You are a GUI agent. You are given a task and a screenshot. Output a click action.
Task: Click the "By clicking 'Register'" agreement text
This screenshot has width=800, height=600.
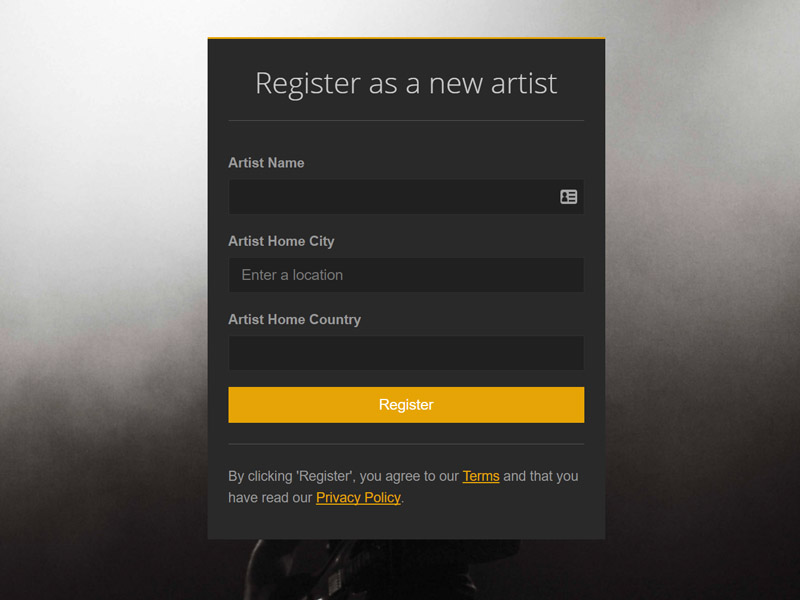click(x=343, y=476)
